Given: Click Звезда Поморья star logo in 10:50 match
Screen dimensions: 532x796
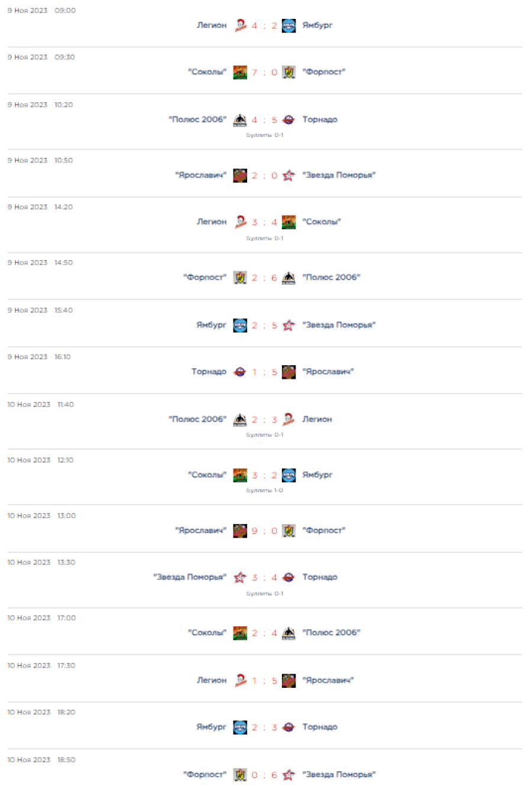Looking at the screenshot, I should point(288,176).
